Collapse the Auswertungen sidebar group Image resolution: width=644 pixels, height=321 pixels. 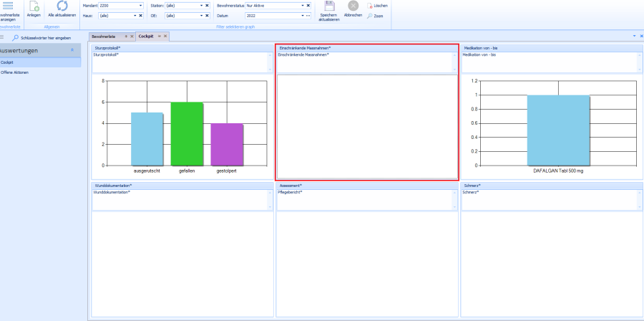point(72,50)
